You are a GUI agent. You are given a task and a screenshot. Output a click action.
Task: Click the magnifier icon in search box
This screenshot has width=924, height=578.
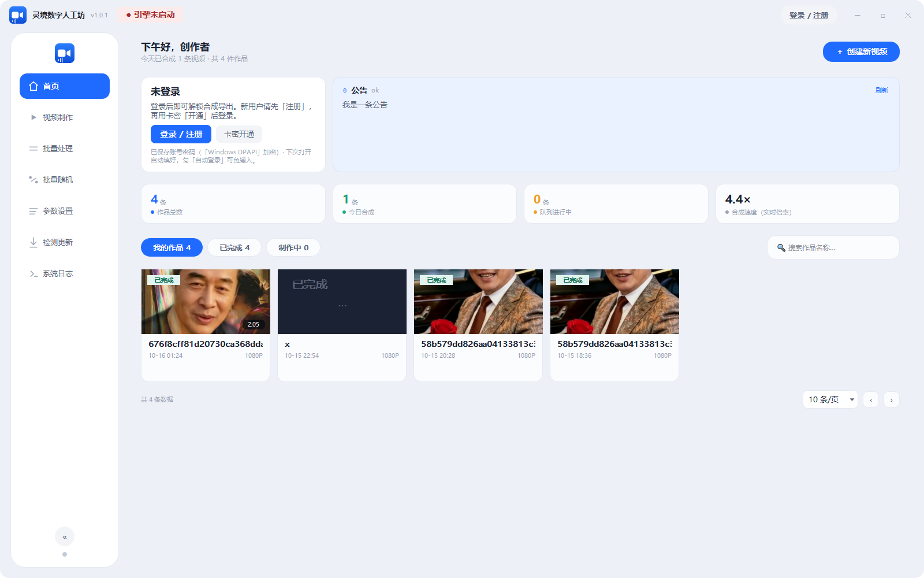781,247
